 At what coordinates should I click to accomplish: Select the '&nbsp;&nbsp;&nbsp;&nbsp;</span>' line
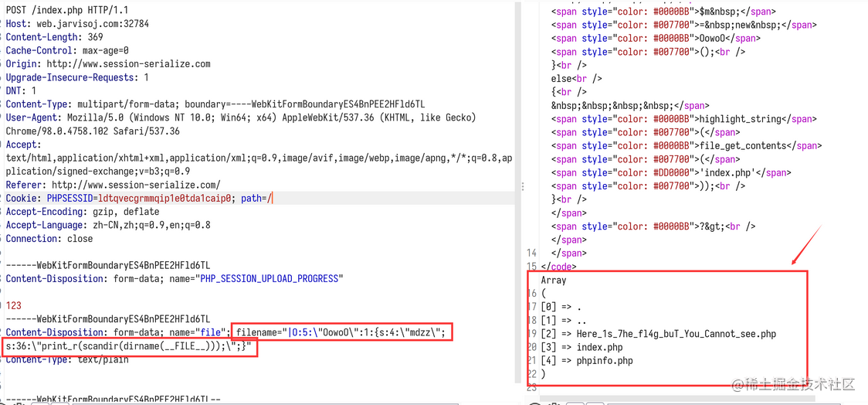(x=630, y=105)
